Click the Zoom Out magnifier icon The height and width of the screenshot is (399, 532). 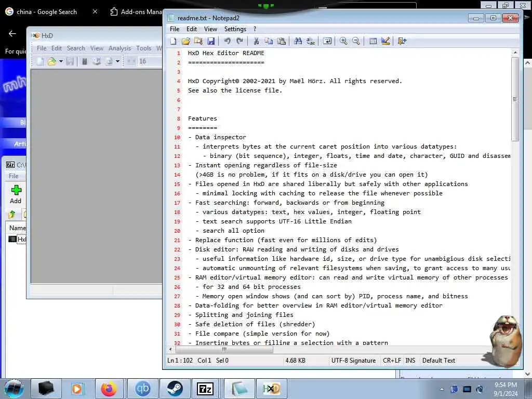pos(356,41)
